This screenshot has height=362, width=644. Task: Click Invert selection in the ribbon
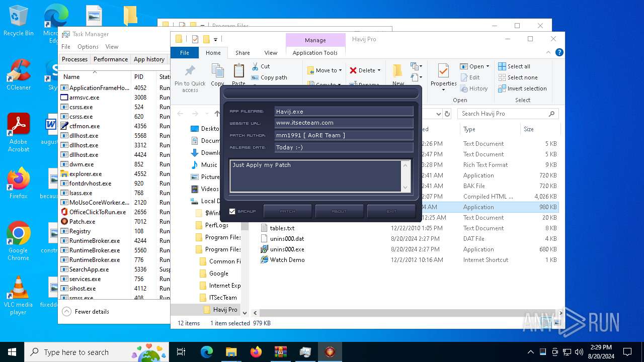[x=522, y=88]
